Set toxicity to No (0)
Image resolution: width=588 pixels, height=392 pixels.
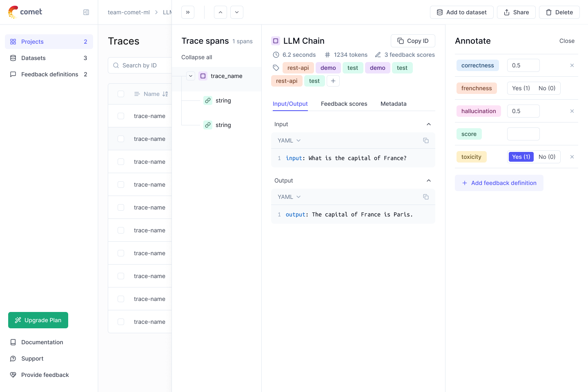click(x=547, y=157)
